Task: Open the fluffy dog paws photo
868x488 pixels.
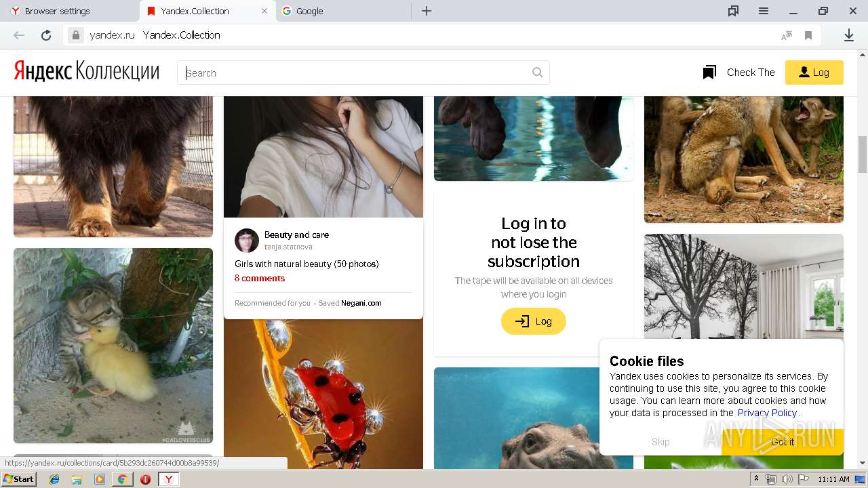Action: (113, 167)
